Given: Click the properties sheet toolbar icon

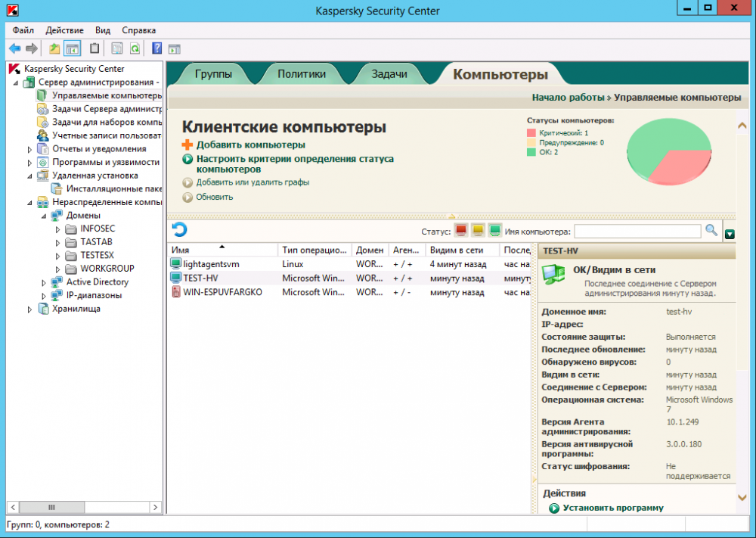Looking at the screenshot, I should click(x=116, y=48).
